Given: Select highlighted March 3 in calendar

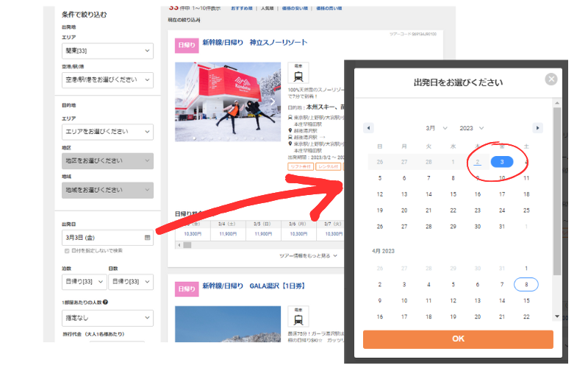Looking at the screenshot, I should tap(502, 162).
